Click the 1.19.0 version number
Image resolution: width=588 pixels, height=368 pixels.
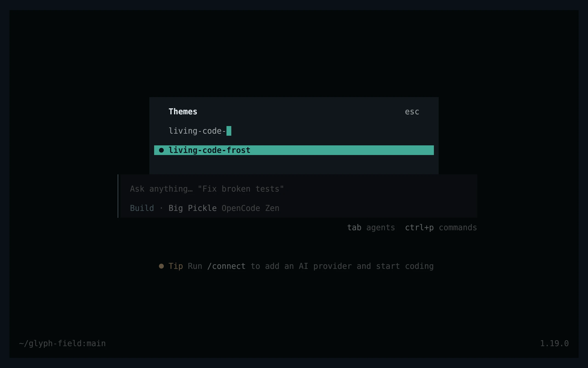pyautogui.click(x=554, y=343)
